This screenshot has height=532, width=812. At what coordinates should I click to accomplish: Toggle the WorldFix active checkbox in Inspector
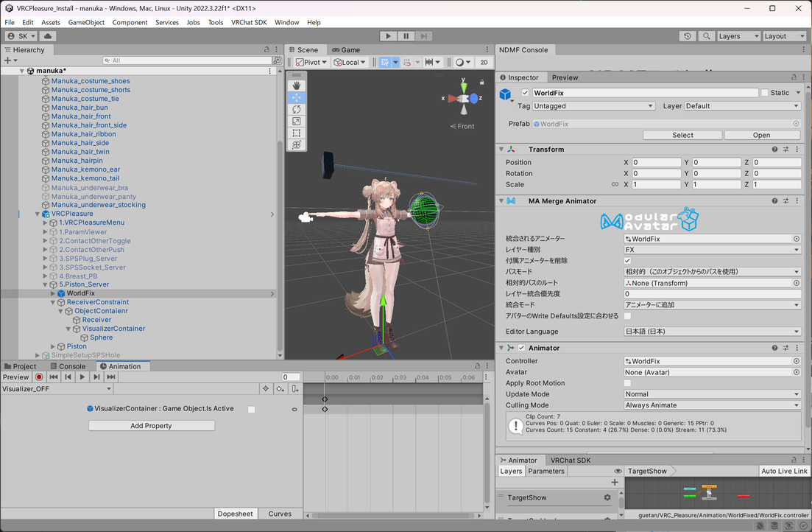click(x=525, y=93)
